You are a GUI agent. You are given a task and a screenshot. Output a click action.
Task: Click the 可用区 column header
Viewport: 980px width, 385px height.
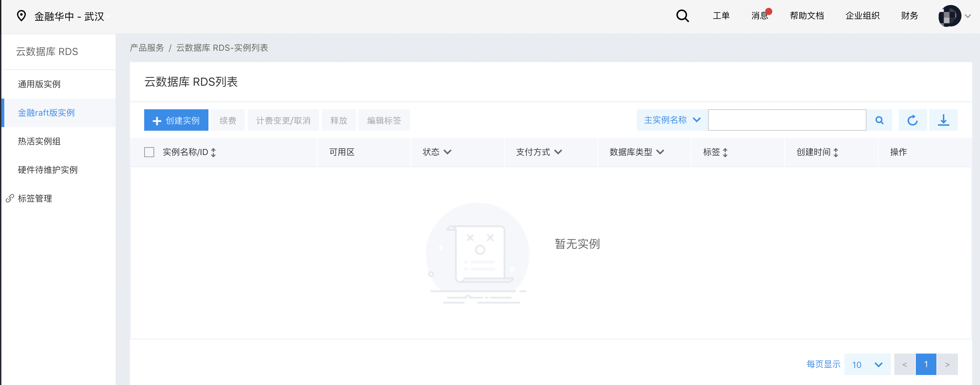tap(342, 152)
